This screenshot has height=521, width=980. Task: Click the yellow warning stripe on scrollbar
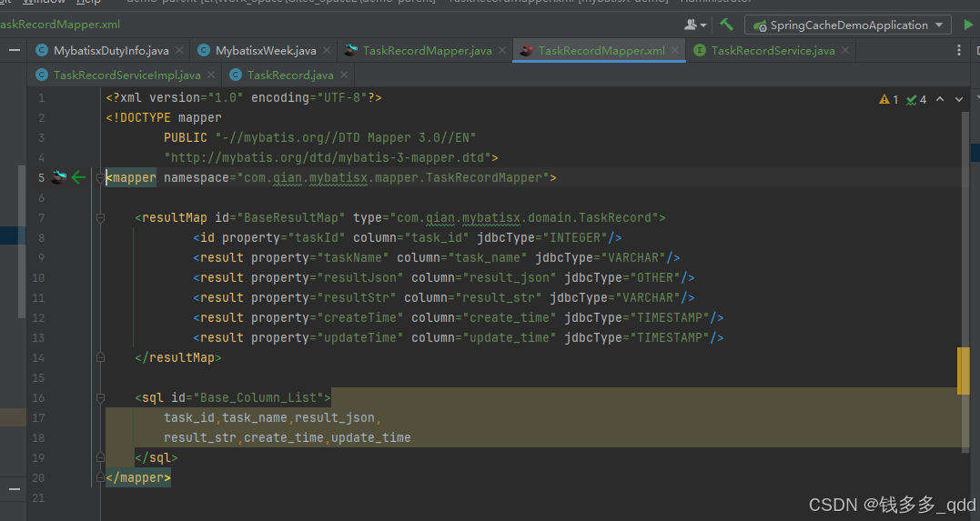(963, 371)
